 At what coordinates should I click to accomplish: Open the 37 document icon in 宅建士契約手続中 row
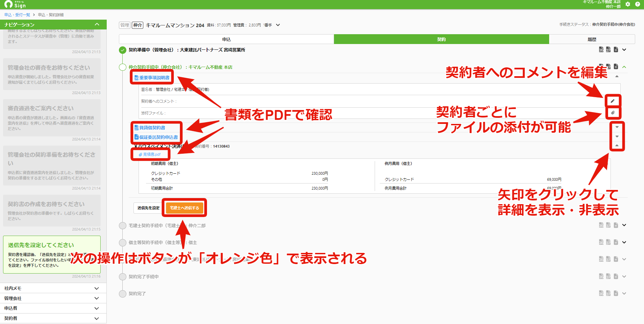pyautogui.click(x=608, y=225)
